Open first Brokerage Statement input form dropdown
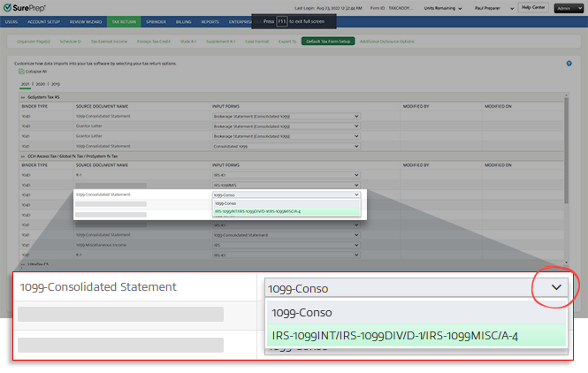 [x=286, y=115]
